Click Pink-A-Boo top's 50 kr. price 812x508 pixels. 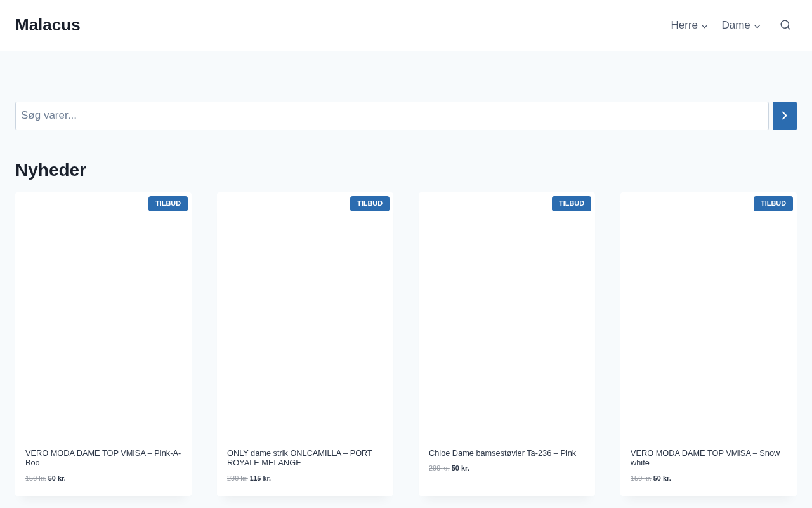(x=57, y=478)
